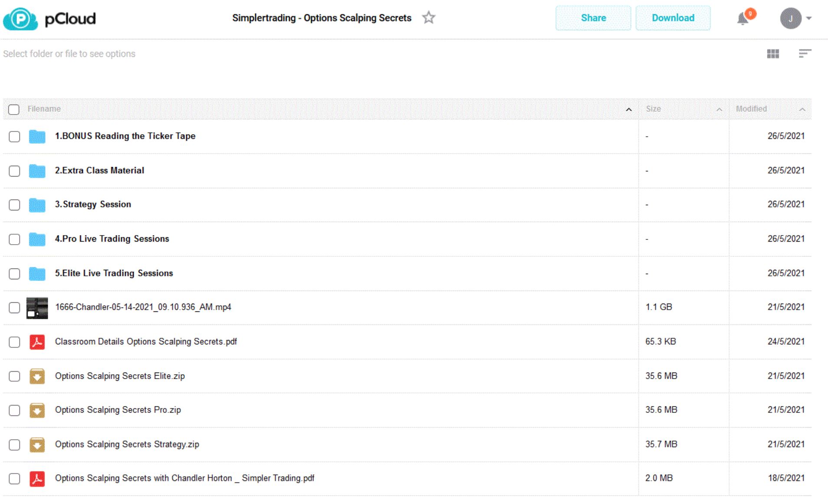Open the notifications bell
This screenshot has height=504, width=828.
(743, 18)
